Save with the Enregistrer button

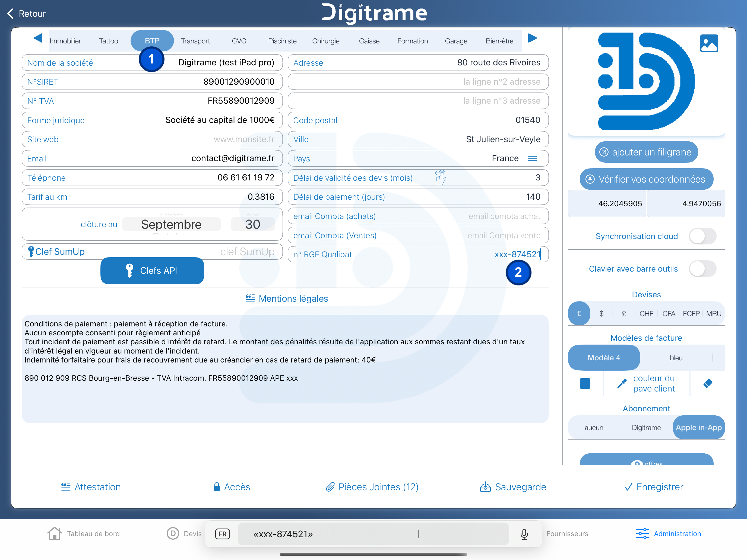coord(653,487)
